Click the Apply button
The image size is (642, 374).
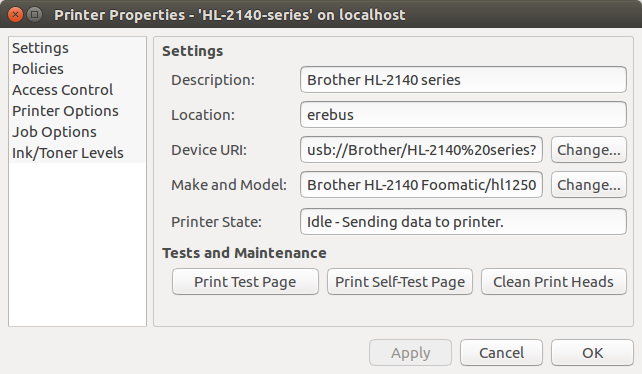(x=410, y=353)
